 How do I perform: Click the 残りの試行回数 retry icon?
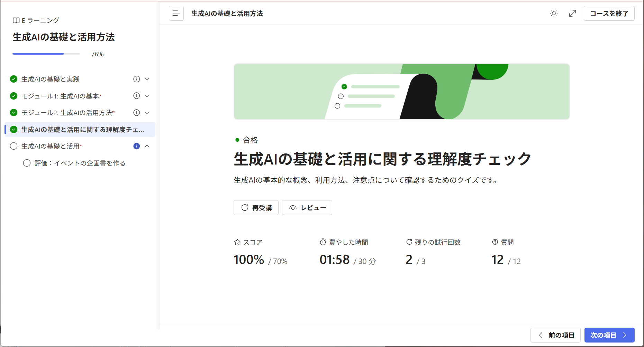click(x=409, y=242)
